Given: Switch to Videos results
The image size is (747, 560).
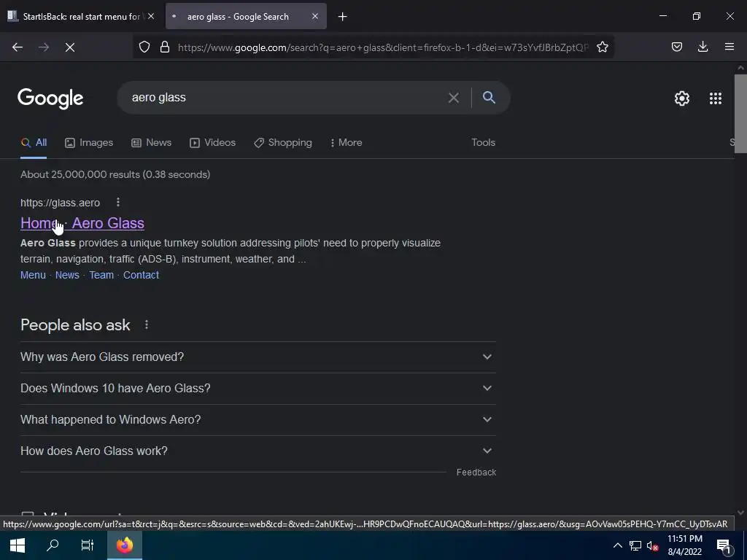Looking at the screenshot, I should coord(212,142).
